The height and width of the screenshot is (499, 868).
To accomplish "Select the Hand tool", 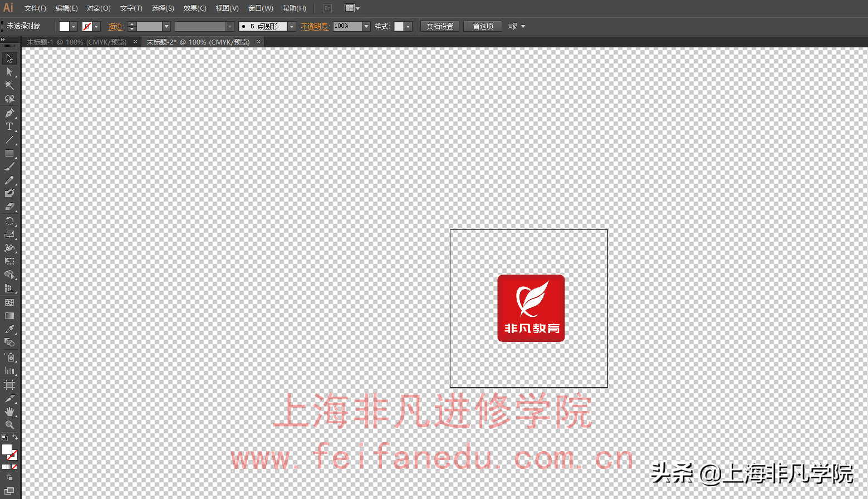I will tap(9, 412).
